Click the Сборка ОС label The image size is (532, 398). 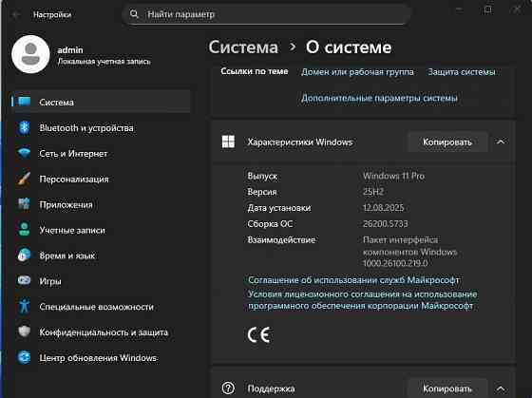coord(270,223)
